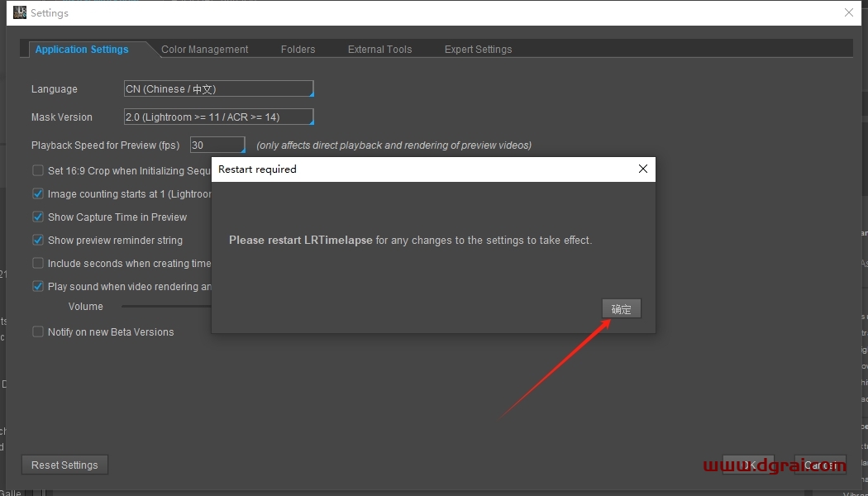Screen dimensions: 868x496
Task: Toggle Show Capture Time in Preview
Action: click(38, 217)
